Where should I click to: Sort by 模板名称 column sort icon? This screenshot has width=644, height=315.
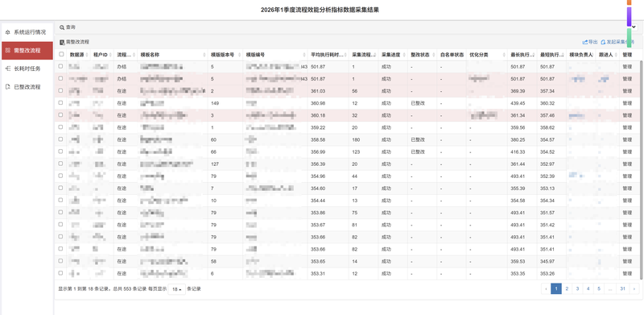pos(204,55)
